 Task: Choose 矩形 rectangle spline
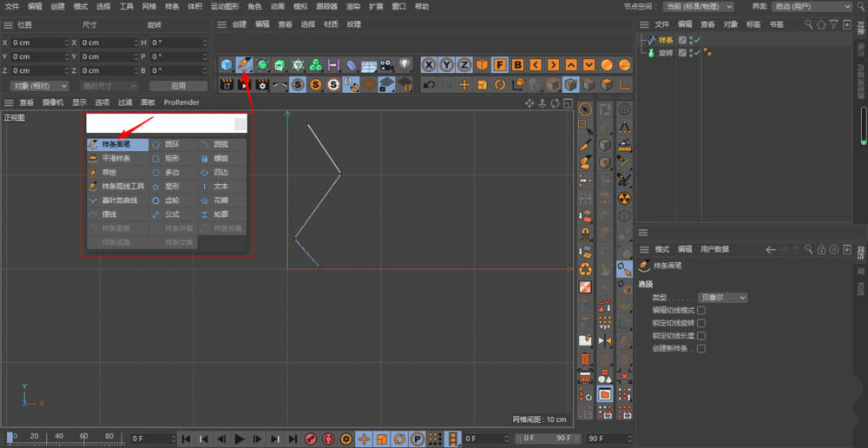tap(174, 158)
